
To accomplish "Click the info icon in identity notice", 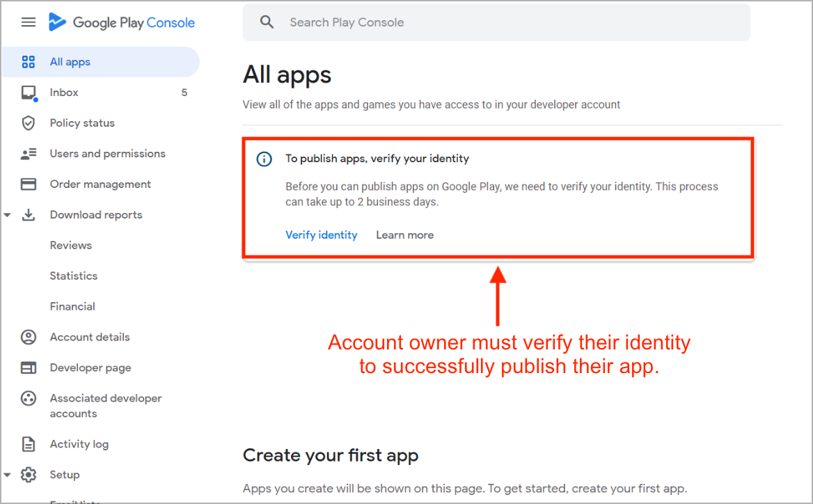I will (x=265, y=159).
